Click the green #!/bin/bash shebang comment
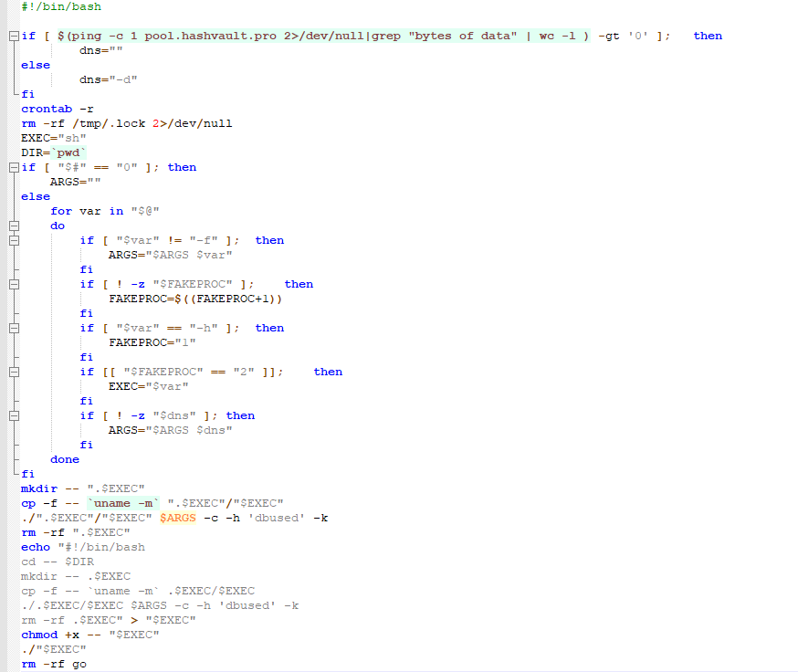The width and height of the screenshot is (798, 672). click(x=61, y=7)
